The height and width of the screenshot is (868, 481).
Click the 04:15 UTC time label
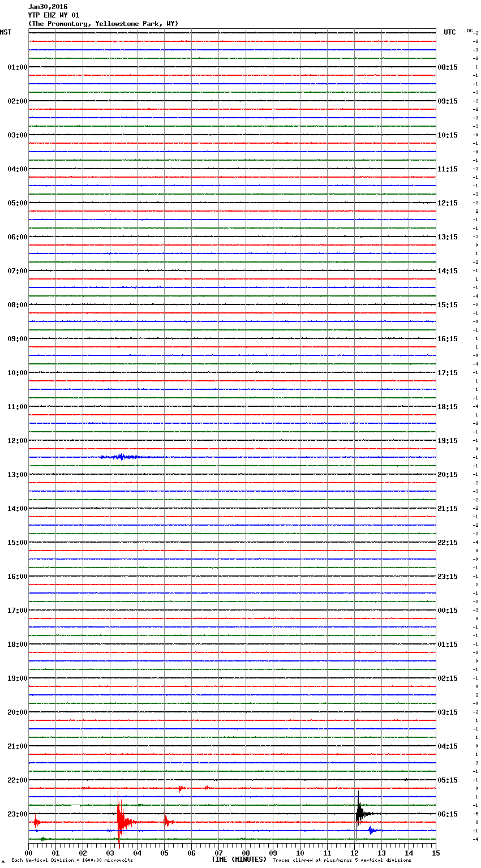[448, 746]
